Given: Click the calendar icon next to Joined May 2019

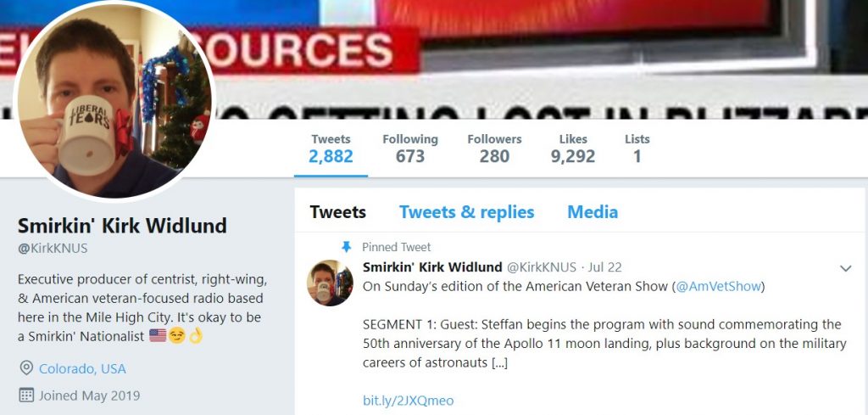Looking at the screenshot, I should 26,395.
